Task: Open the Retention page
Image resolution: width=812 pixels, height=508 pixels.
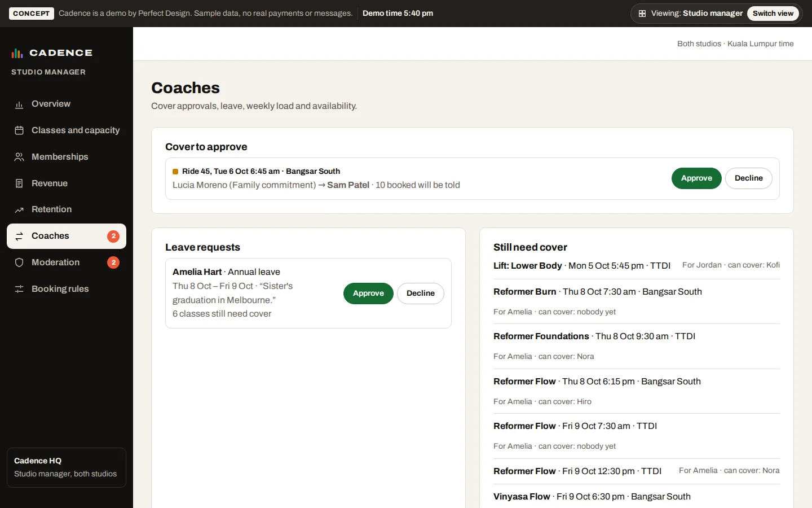Action: [x=67, y=209]
